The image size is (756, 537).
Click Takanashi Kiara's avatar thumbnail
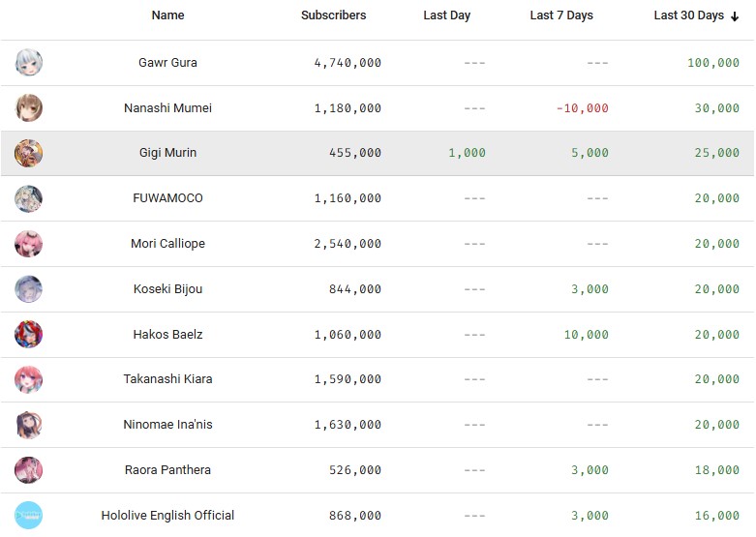pos(29,379)
